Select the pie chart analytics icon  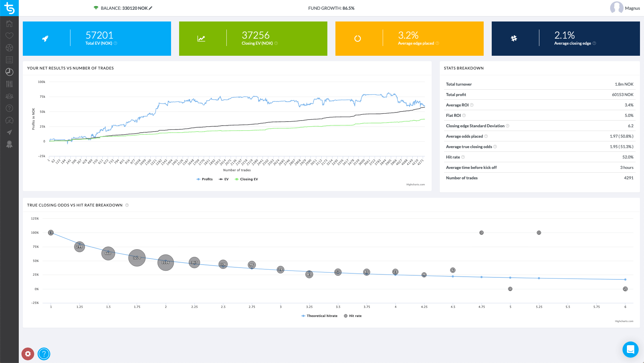9,72
